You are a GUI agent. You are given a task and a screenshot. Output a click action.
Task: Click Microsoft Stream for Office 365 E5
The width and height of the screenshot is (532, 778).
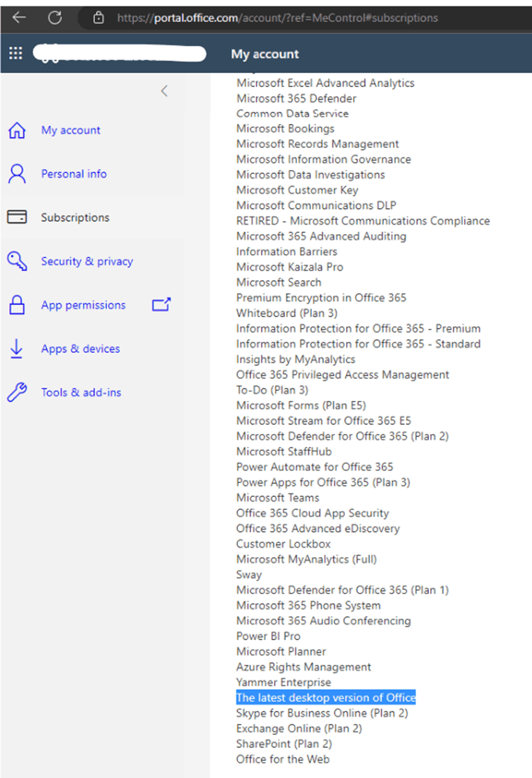point(324,421)
